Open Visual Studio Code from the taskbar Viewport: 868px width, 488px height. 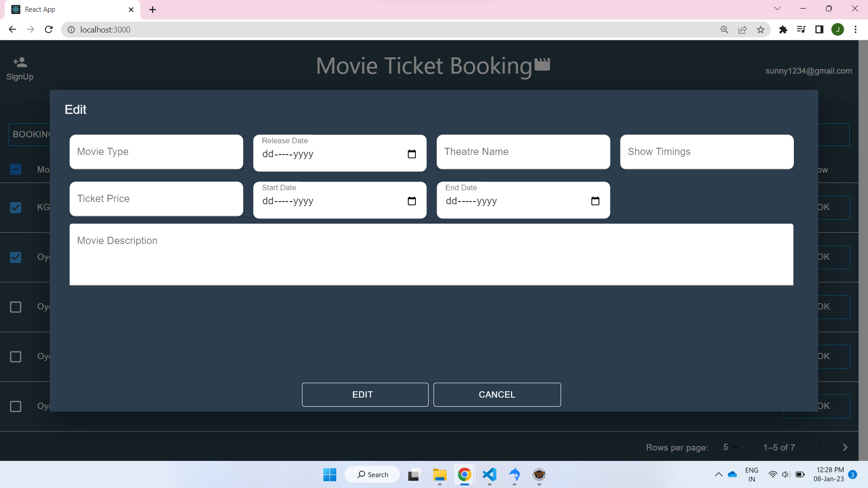pos(490,475)
